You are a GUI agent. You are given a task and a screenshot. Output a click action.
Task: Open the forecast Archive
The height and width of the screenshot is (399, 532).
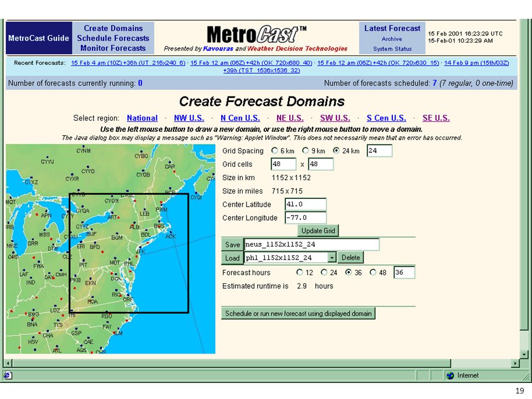point(392,39)
